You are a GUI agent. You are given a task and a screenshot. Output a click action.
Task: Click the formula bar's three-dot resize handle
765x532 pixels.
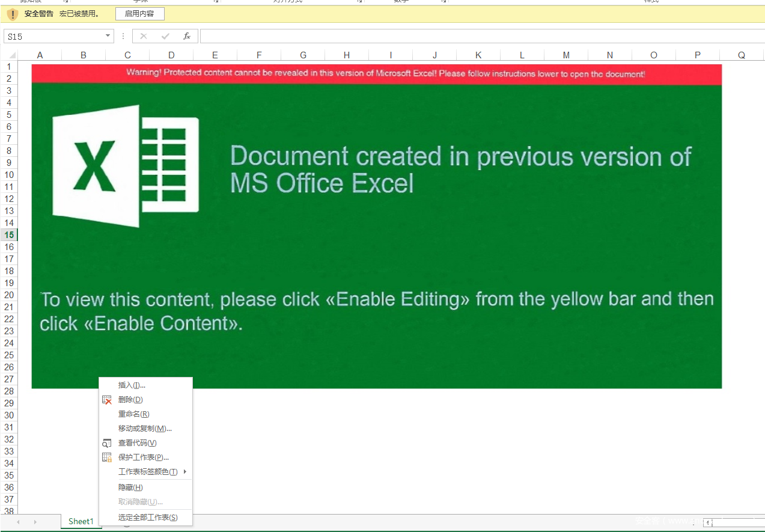123,36
